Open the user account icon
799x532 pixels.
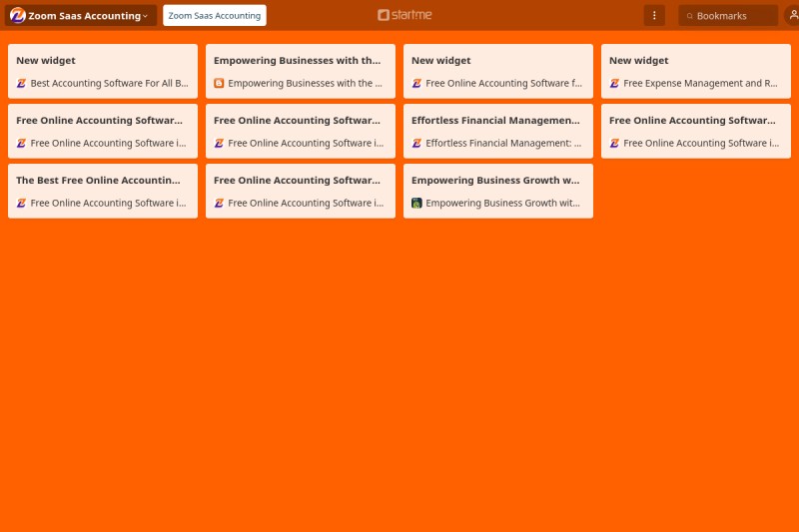793,15
